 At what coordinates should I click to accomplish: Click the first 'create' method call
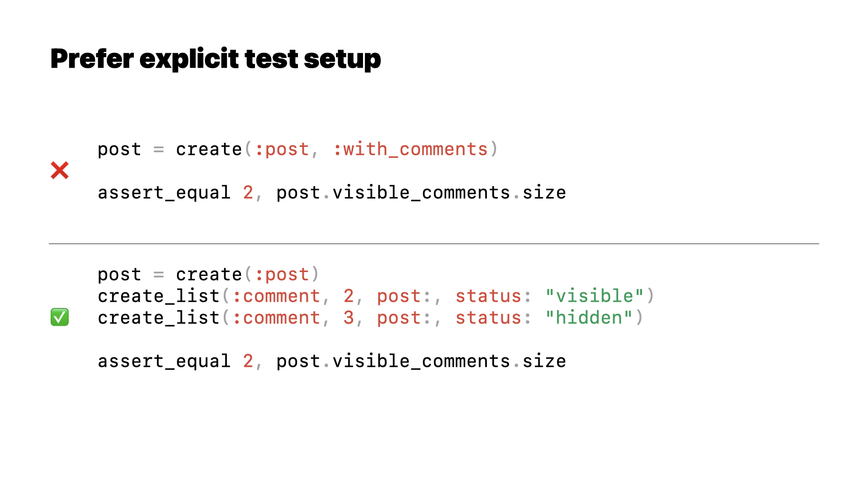[209, 149]
